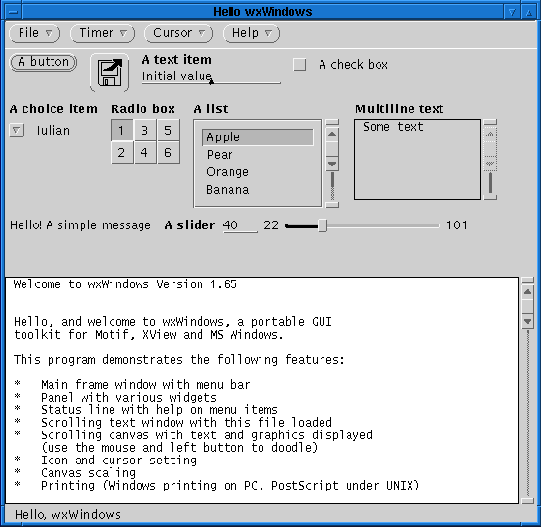541x529 pixels.
Task: Click the 'Some text' multiline content
Action: (393, 127)
